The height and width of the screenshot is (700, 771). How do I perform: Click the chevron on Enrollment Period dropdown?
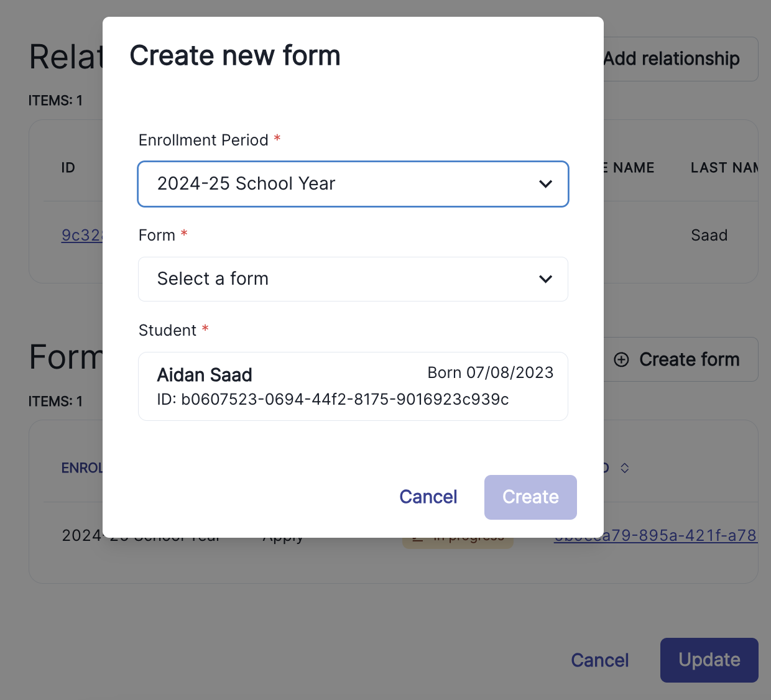pyautogui.click(x=546, y=184)
